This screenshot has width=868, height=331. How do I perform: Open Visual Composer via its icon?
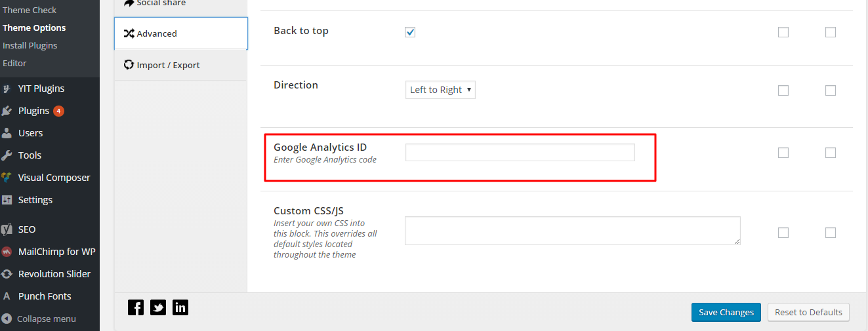tap(7, 178)
